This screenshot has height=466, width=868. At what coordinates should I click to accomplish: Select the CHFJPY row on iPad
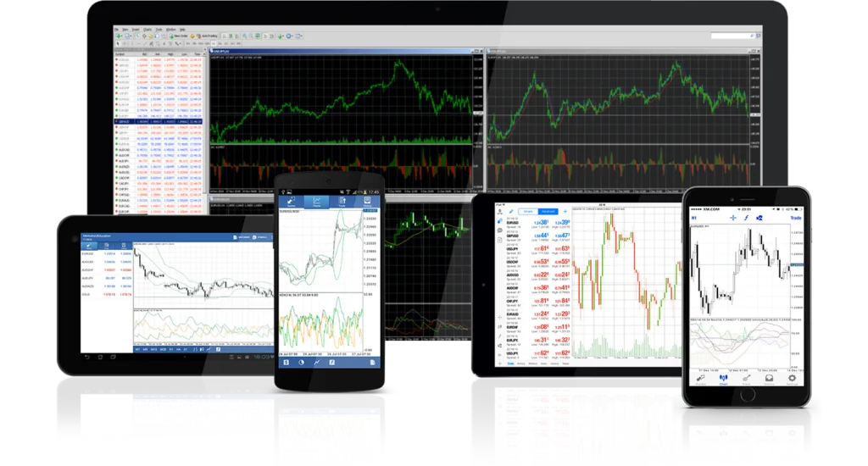coord(538,302)
